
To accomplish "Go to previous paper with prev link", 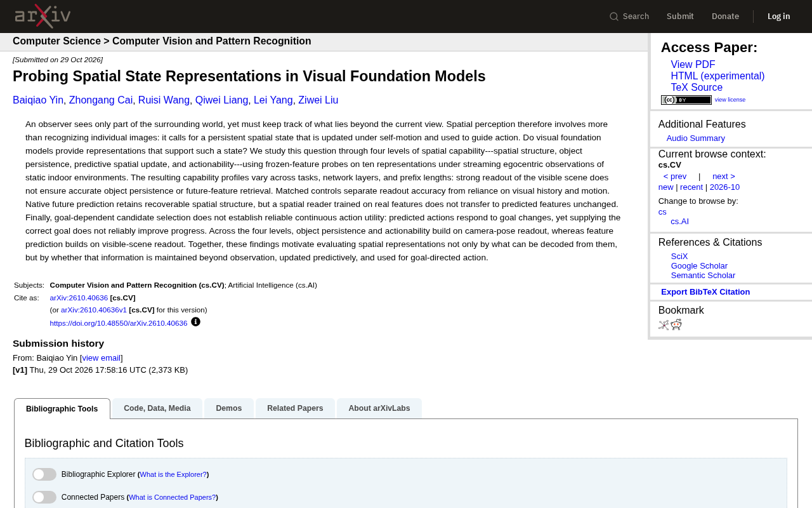I will (675, 177).
